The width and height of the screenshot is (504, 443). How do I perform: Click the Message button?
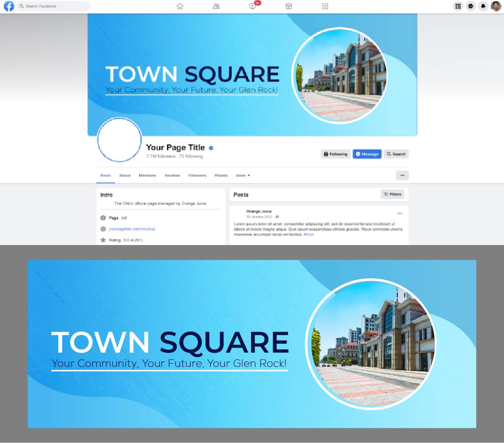(367, 154)
